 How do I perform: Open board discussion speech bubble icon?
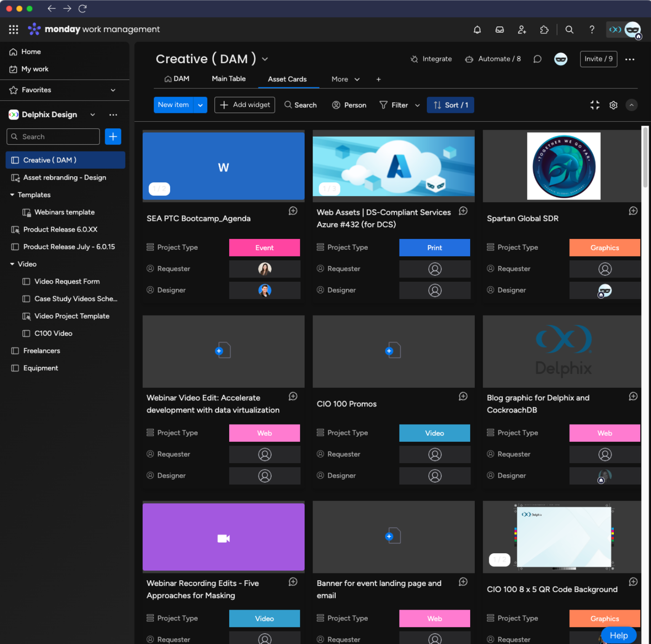(x=538, y=59)
